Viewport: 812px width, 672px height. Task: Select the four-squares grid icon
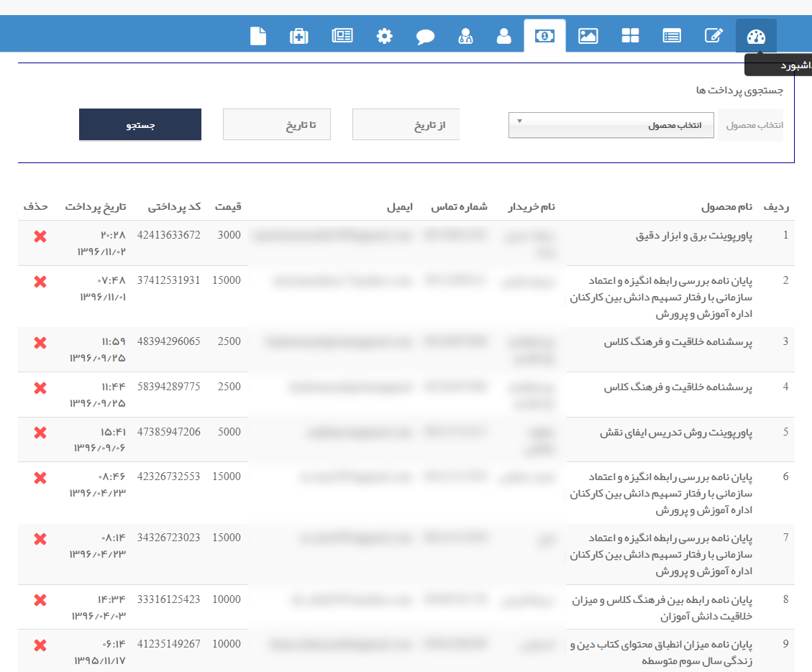click(630, 36)
